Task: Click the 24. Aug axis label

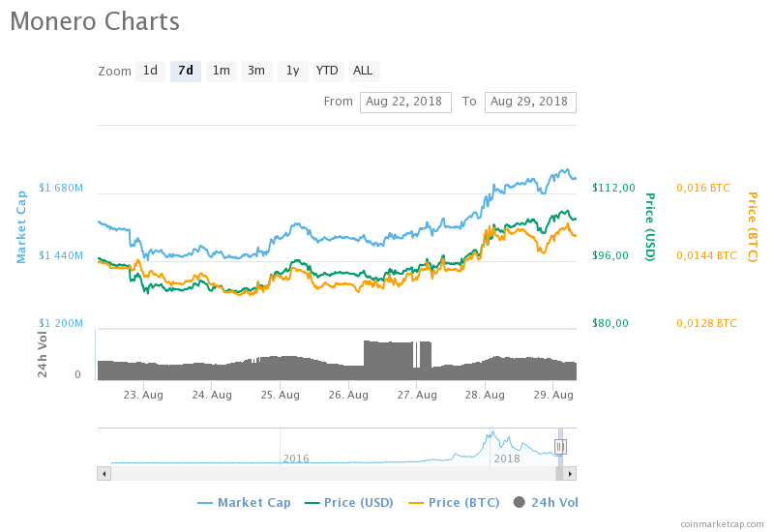Action: 212,395
